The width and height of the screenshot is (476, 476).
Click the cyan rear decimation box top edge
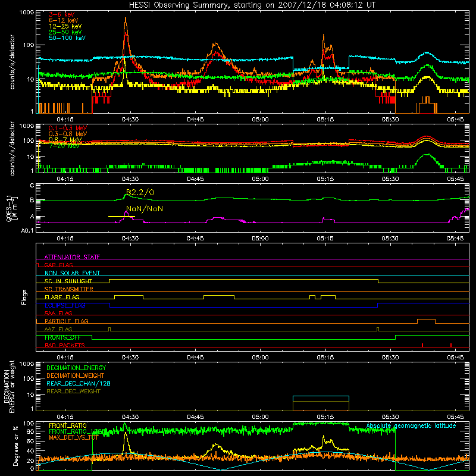click(321, 396)
